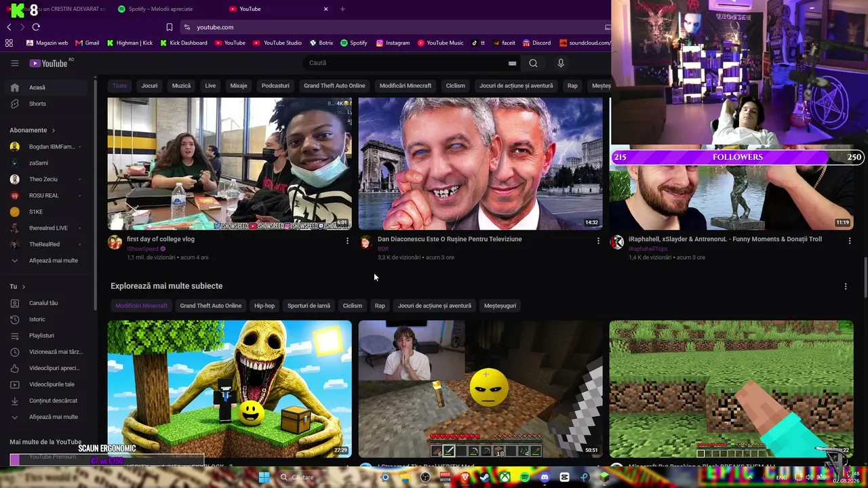Select the 'Live' filter chip

tap(210, 85)
